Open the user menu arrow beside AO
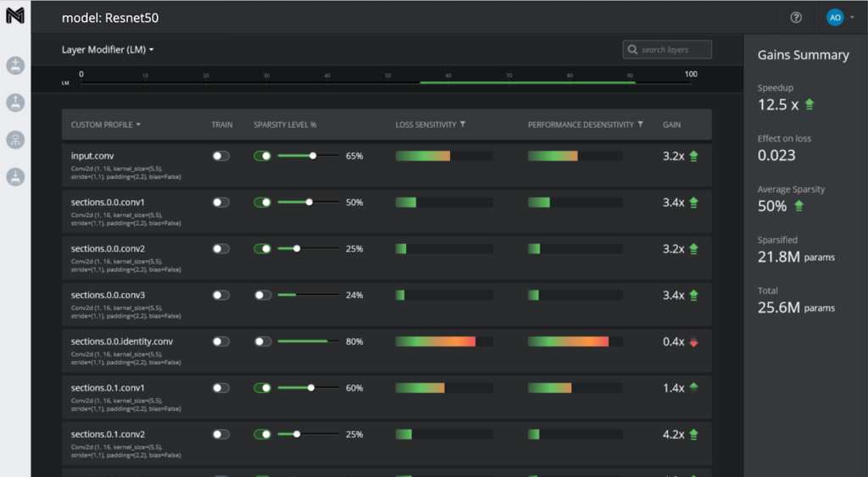 (852, 18)
